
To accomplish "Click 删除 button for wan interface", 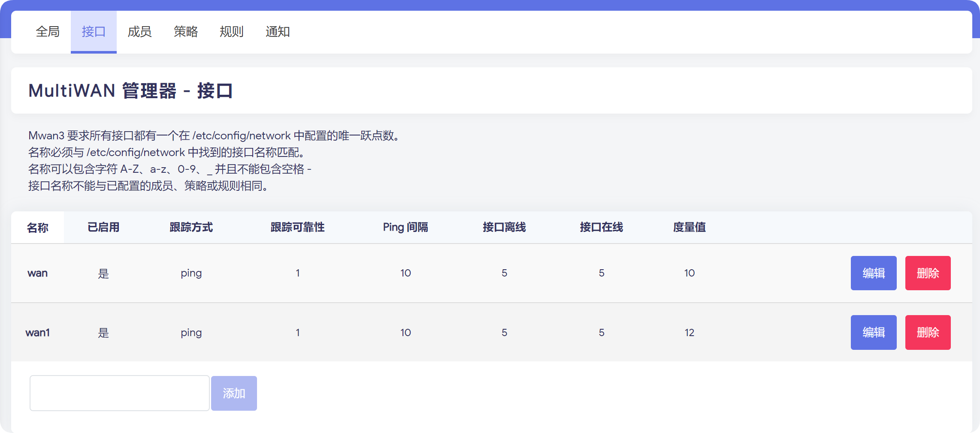I will [928, 273].
